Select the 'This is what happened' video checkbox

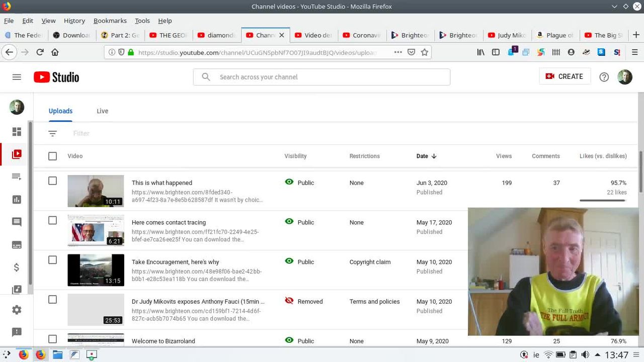(52, 181)
